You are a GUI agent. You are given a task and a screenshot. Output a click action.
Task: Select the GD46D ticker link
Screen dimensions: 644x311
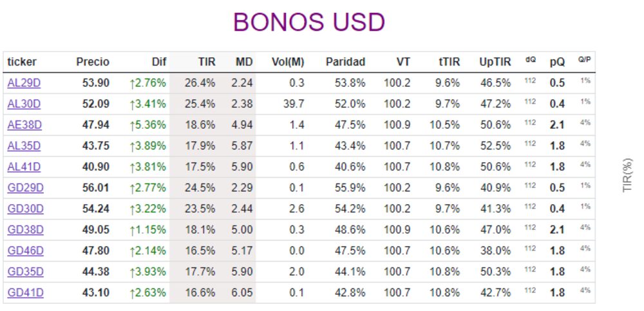(x=25, y=250)
